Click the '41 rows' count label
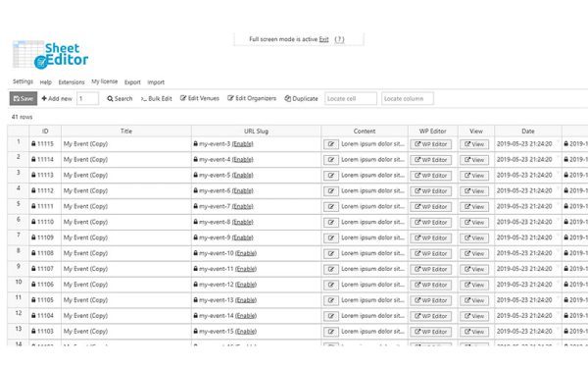This screenshot has height=368, width=588. pyautogui.click(x=23, y=117)
